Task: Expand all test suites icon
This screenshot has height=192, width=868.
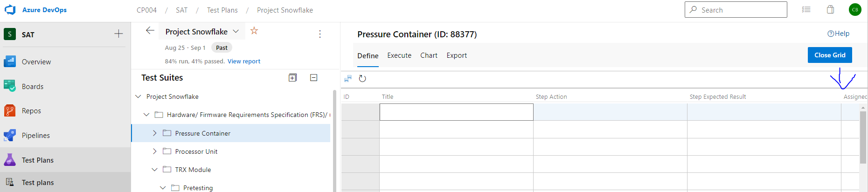Action: click(292, 78)
